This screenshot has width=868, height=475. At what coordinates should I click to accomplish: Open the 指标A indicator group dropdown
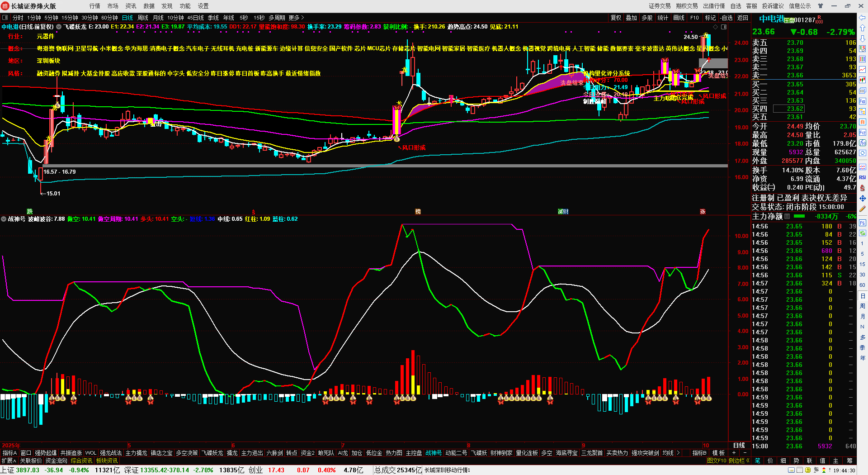pos(9,453)
